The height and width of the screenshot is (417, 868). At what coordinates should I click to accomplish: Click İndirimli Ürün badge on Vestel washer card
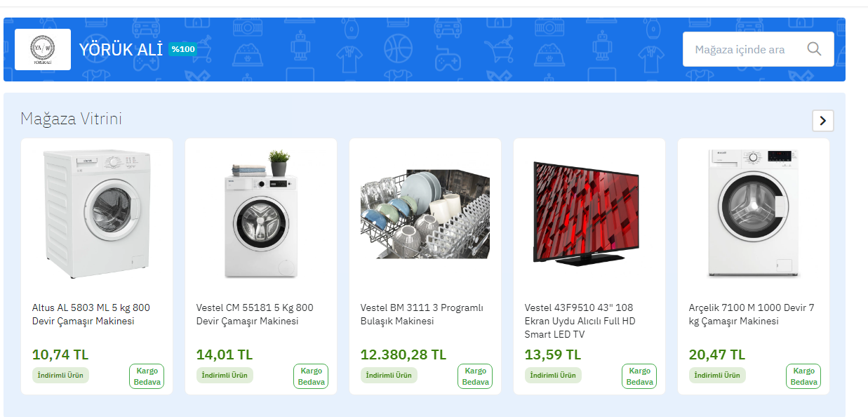coord(225,376)
